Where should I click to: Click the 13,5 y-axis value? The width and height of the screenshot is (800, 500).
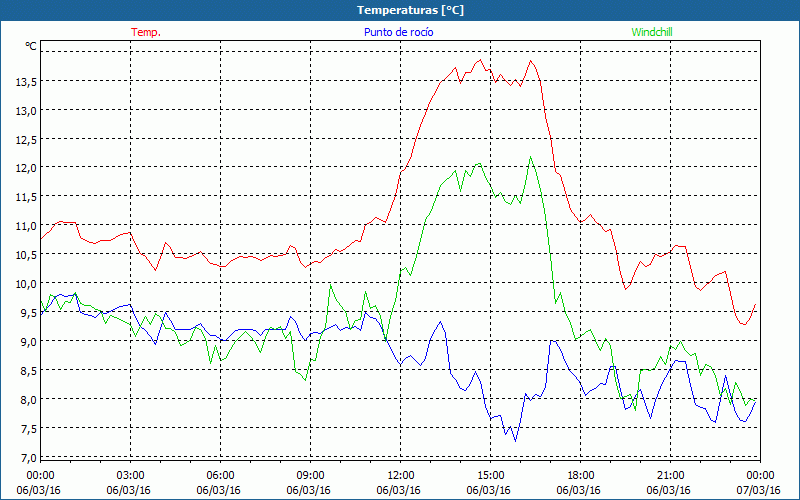(x=26, y=82)
